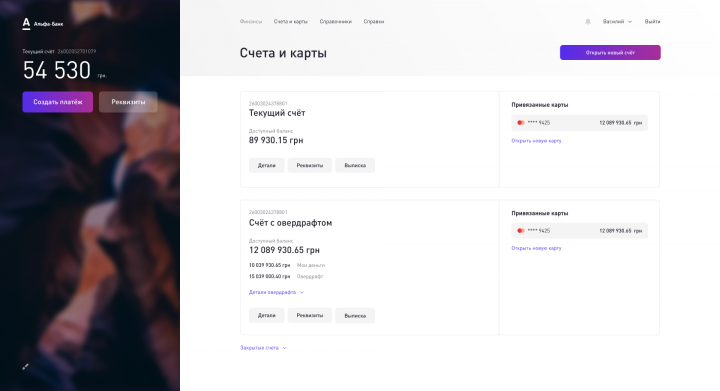
Task: Expand Детали овердрафта section
Action: [x=276, y=292]
